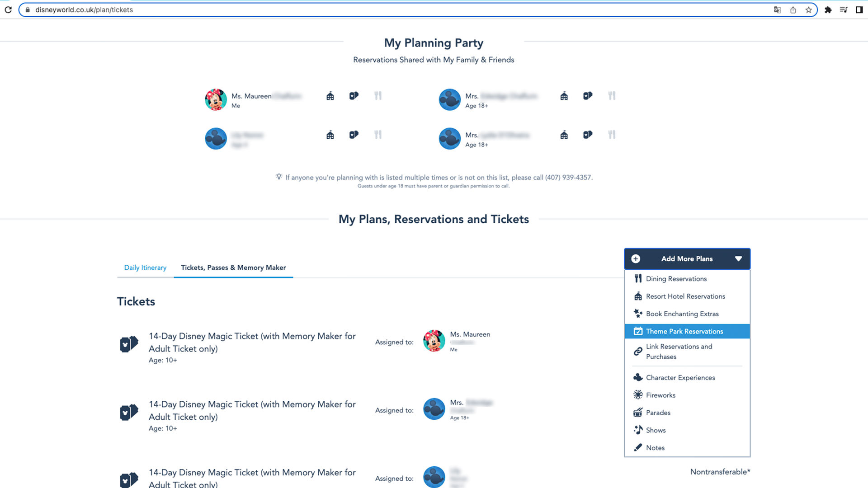Select the Tickets, Passes & Memory Maker tab
Image resolution: width=868 pixels, height=488 pixels.
click(x=233, y=267)
